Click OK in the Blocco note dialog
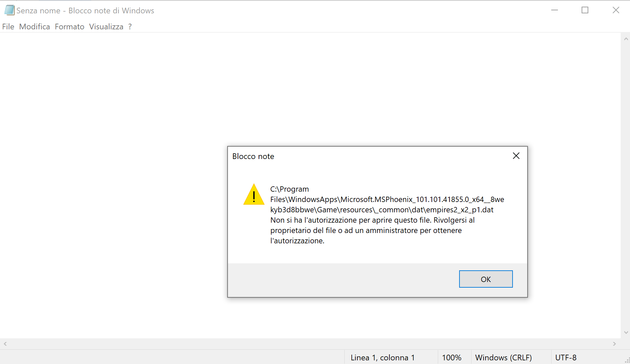This screenshot has width=630, height=364. pyautogui.click(x=486, y=279)
